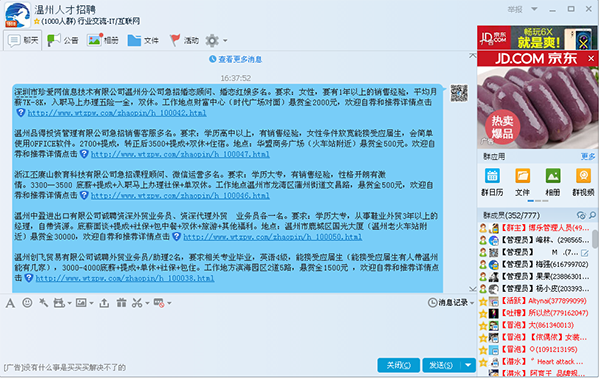The height and width of the screenshot is (378, 600).
Task: Open the 群视频 group video app
Action: [x=583, y=182]
